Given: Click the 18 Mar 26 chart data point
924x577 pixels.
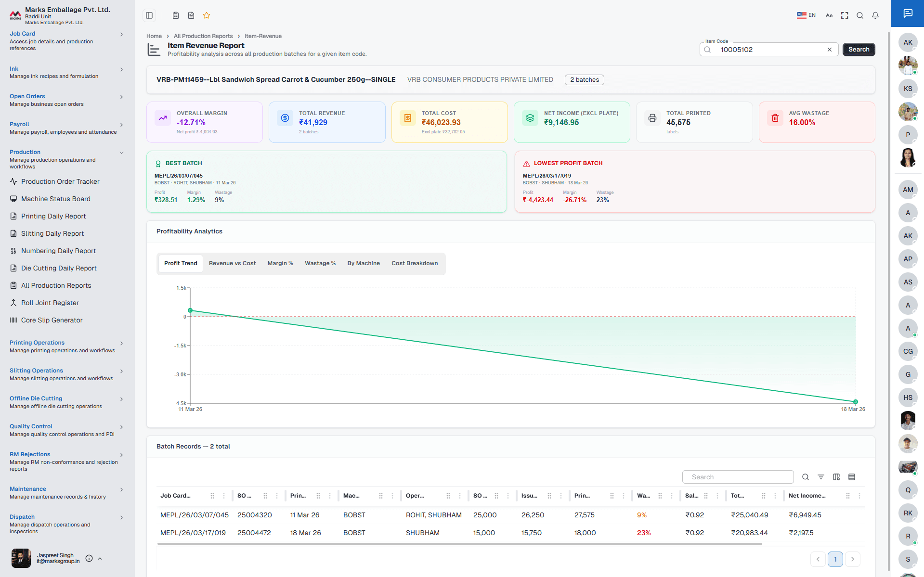Looking at the screenshot, I should click(856, 402).
